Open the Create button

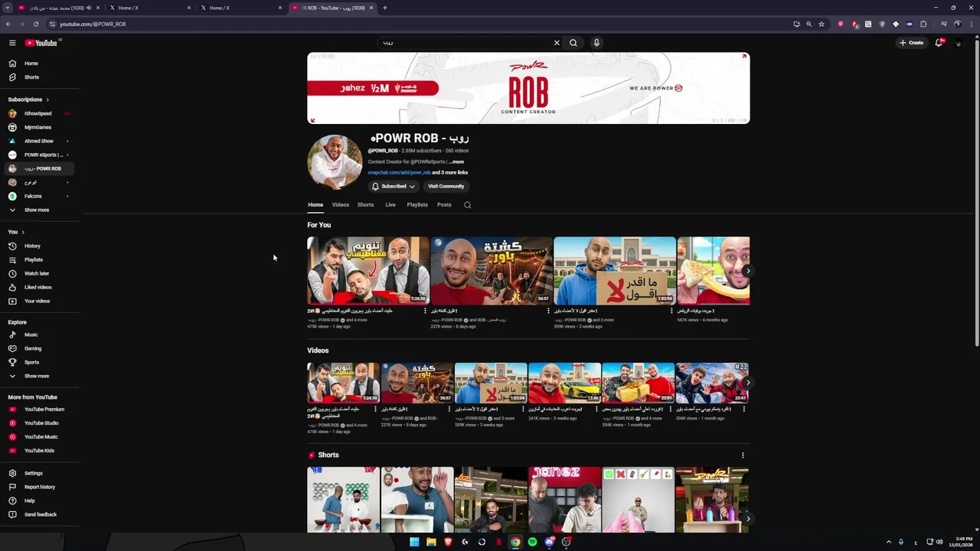[x=912, y=43]
